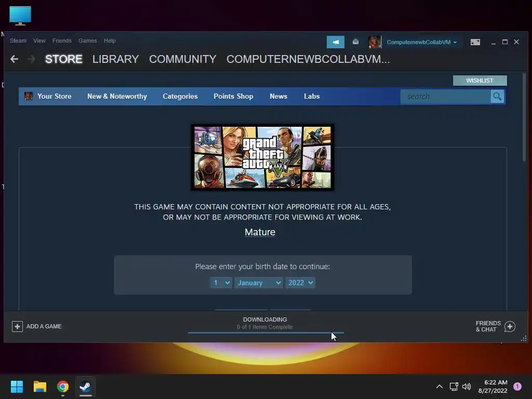Open the Friends menu

(x=62, y=41)
